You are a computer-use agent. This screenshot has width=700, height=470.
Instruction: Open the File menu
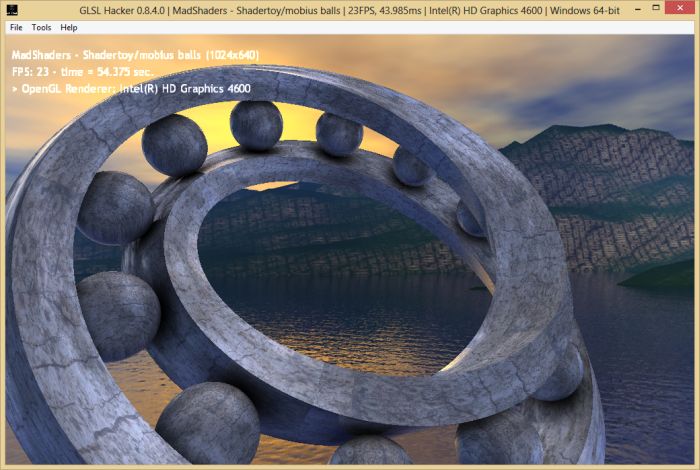click(16, 28)
